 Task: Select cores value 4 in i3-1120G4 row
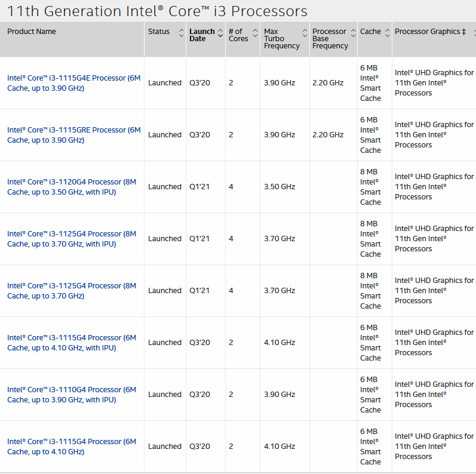(231, 187)
